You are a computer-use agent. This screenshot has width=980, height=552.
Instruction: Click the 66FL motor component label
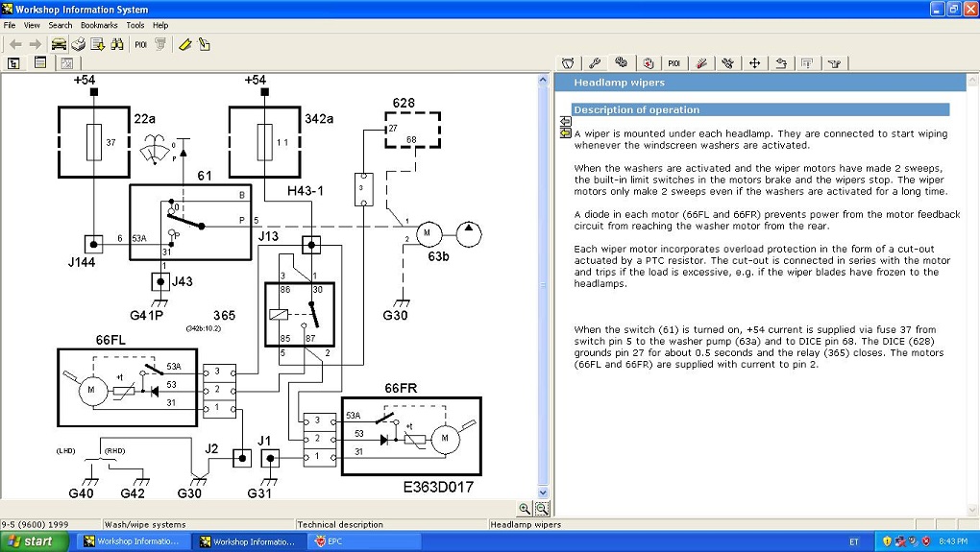(110, 340)
